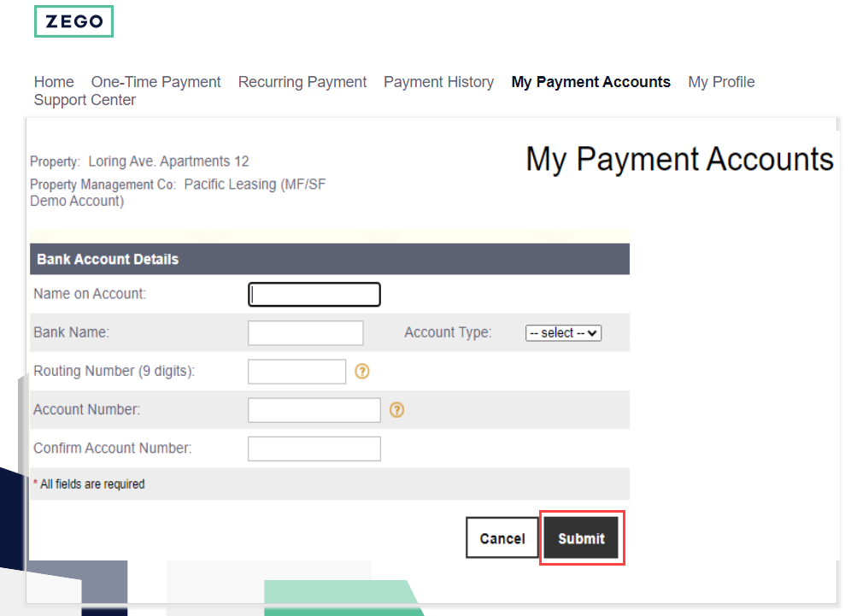The image size is (851, 616).
Task: Expand the Account Type dropdown
Action: (563, 333)
